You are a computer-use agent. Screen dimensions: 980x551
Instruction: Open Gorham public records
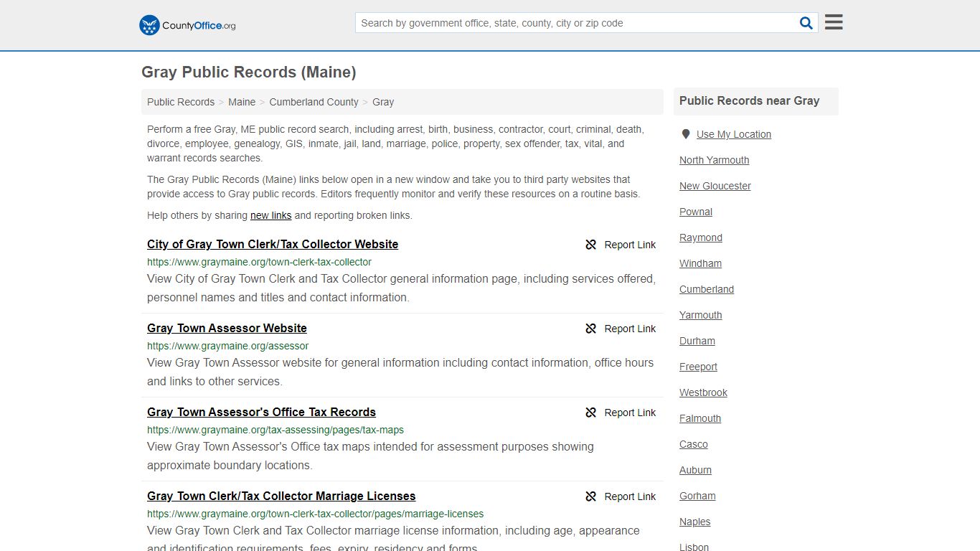(x=697, y=496)
